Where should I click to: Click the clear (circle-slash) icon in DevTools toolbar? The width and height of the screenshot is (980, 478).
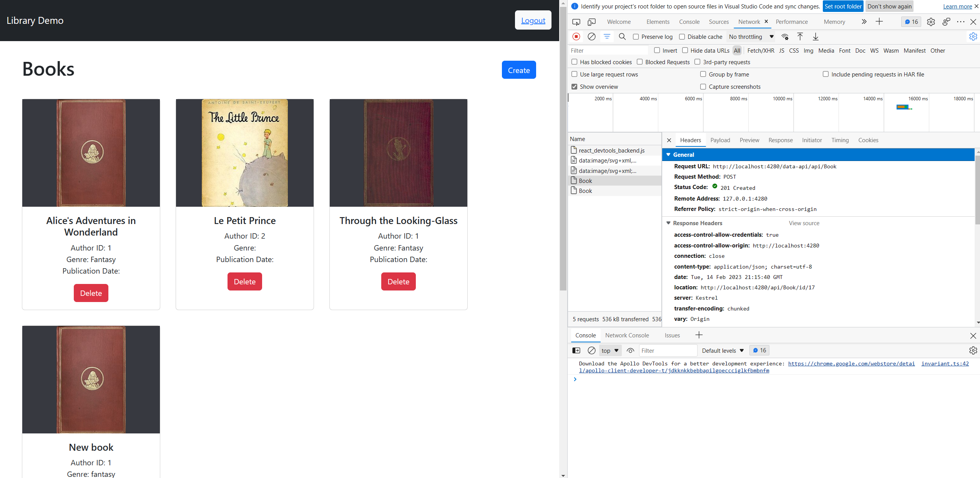591,37
